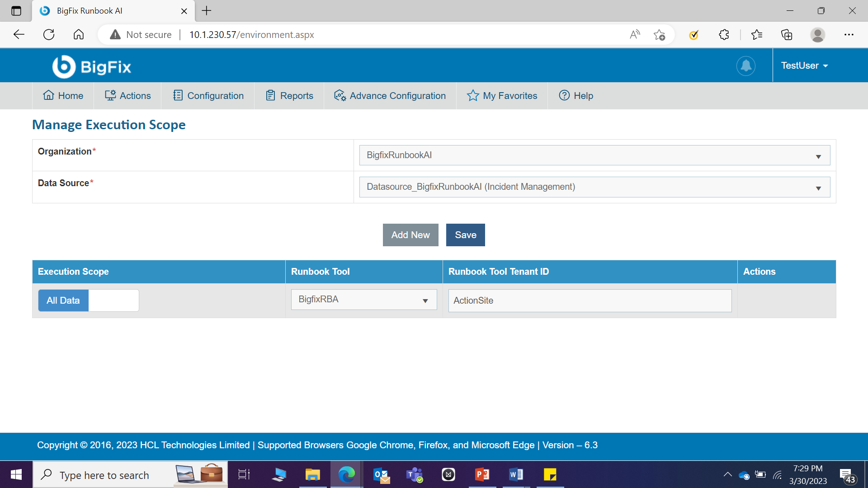
Task: Open the Advance Configuration menu
Action: pyautogui.click(x=390, y=96)
